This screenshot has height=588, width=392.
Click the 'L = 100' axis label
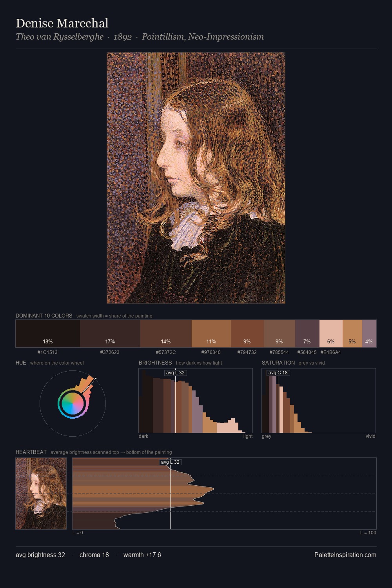368,533
